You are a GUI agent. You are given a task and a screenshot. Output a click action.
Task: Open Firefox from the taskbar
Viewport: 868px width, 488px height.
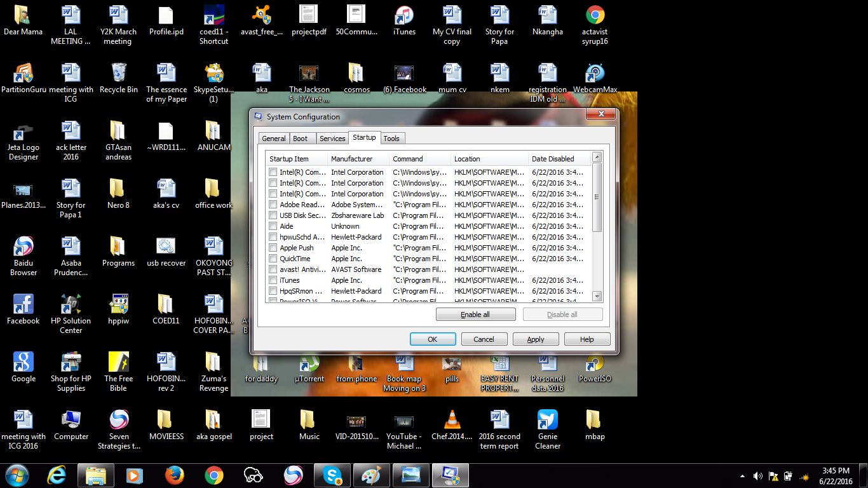click(x=174, y=475)
